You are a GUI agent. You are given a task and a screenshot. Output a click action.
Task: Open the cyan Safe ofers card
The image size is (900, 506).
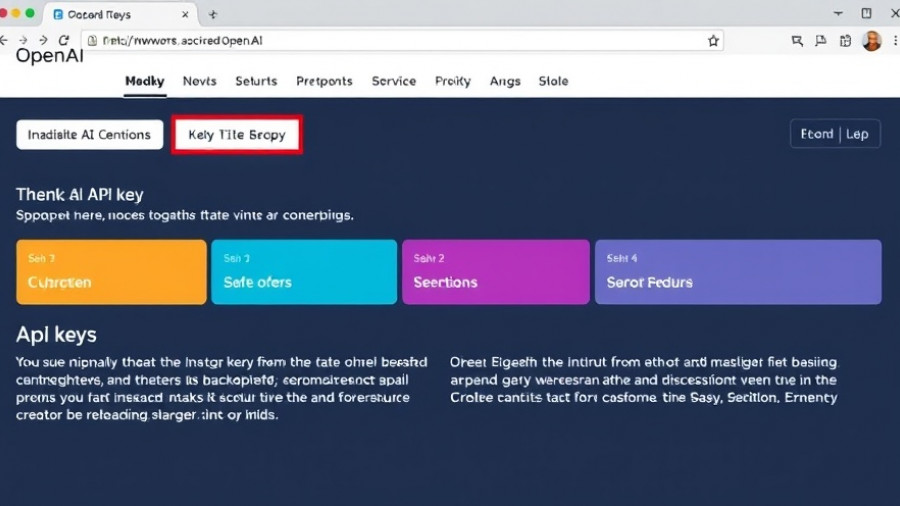pyautogui.click(x=304, y=271)
